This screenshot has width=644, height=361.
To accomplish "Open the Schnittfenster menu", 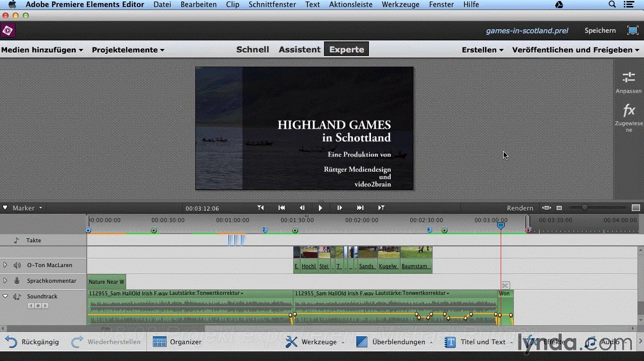I will (273, 5).
